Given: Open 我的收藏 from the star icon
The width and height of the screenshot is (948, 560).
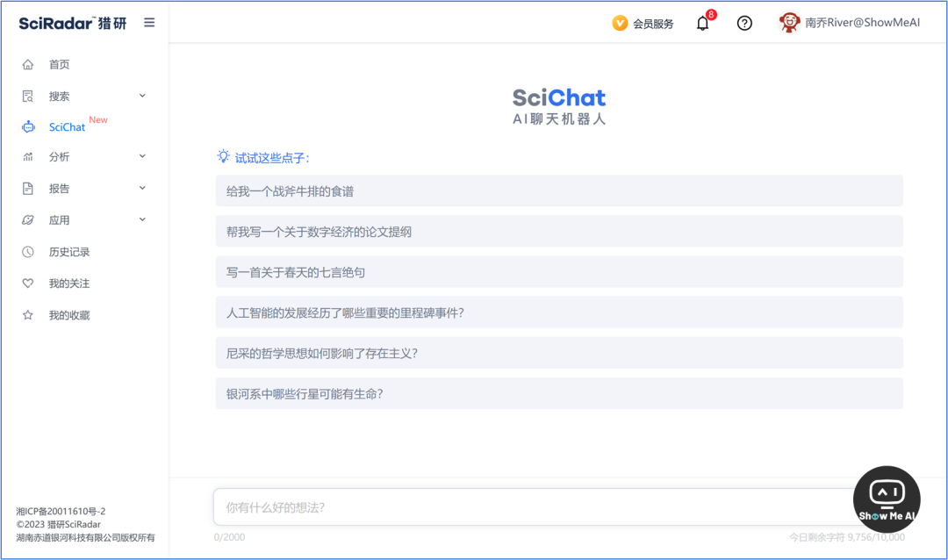Looking at the screenshot, I should click(x=28, y=315).
